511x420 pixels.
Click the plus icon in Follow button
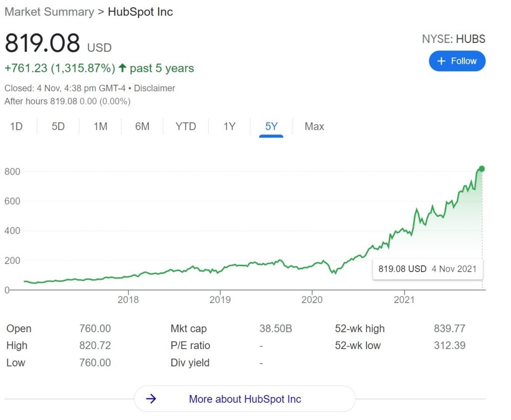[x=441, y=61]
